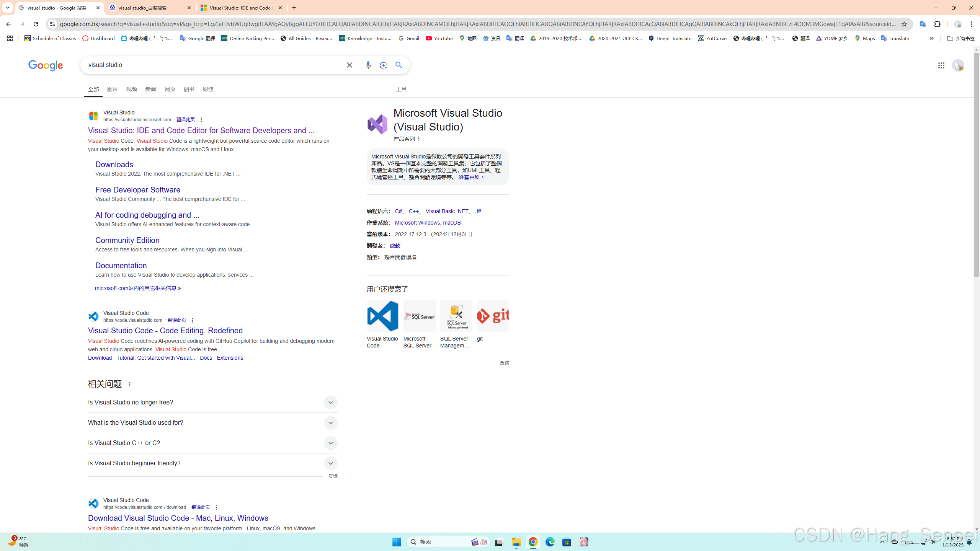980x551 pixels.
Task: Expand "Is Visual Studio no longer free?" question
Action: point(330,402)
